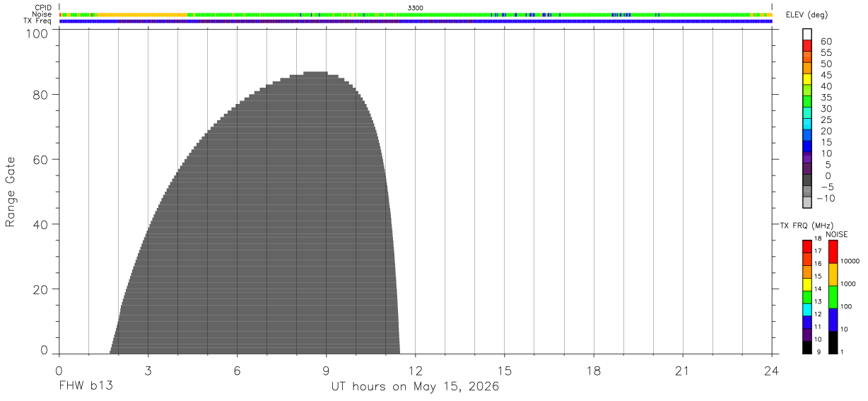Image resolution: width=868 pixels, height=401 pixels.
Task: Select the cyan TX FRQ swatch between 12 and 13
Action: 807,310
